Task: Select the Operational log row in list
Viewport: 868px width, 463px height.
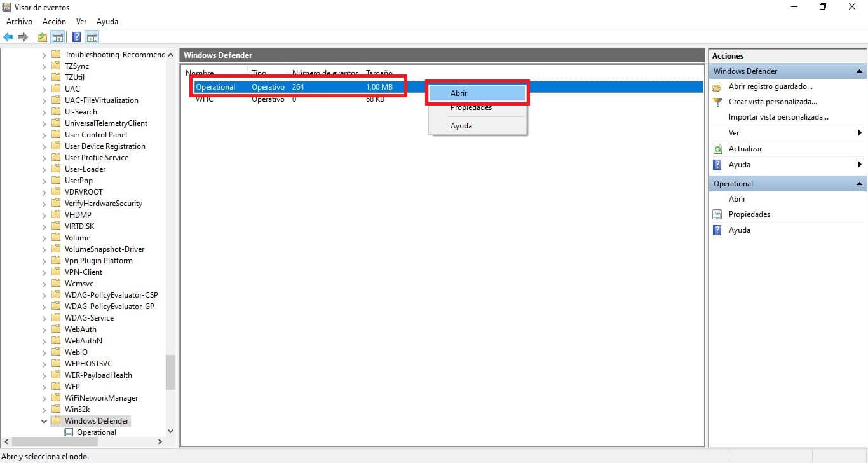Action: 443,87
